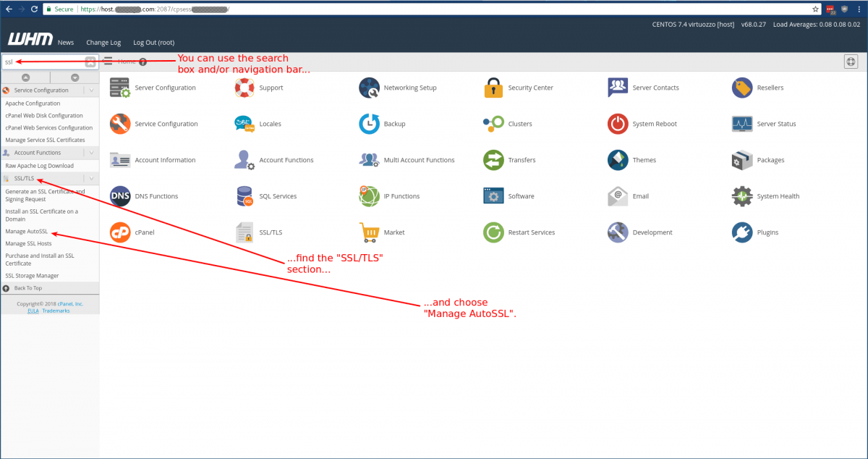Viewport: 868px width, 459px height.
Task: Select the cPanel icon
Action: (119, 232)
